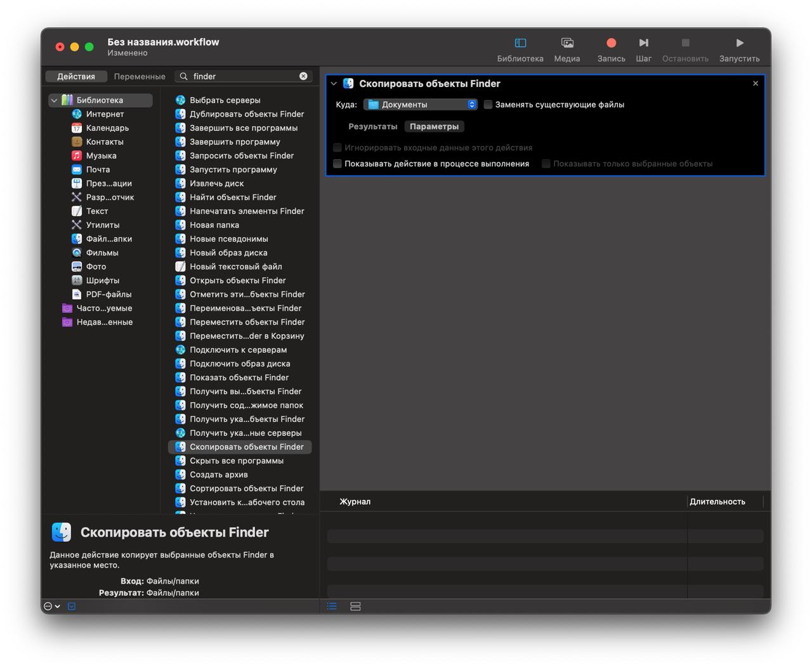Toggle the Библиотека toolbar icon

520,43
